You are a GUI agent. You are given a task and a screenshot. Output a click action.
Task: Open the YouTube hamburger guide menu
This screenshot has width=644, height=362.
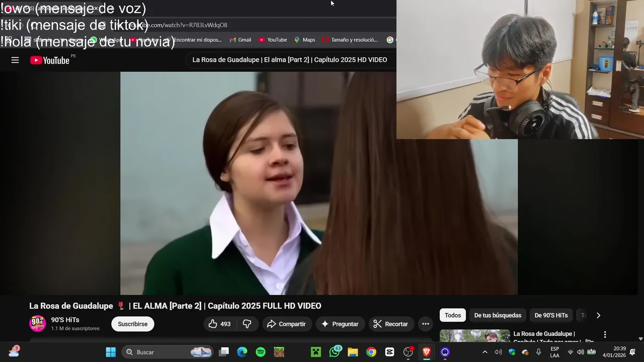tap(15, 60)
